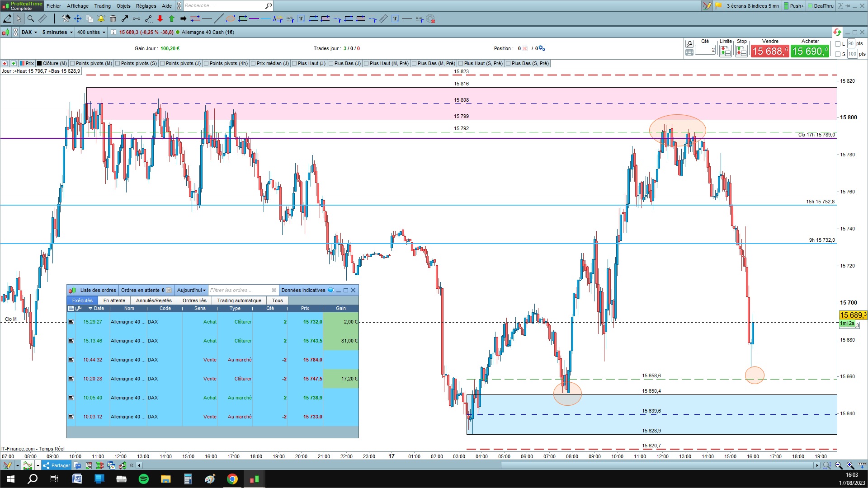Viewport: 868px width, 488px height.
Task: Click the black Clôture (M) color swatch
Action: (39, 63)
